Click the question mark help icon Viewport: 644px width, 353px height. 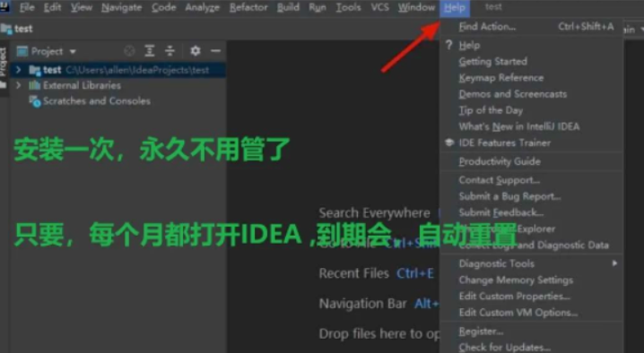click(x=448, y=45)
